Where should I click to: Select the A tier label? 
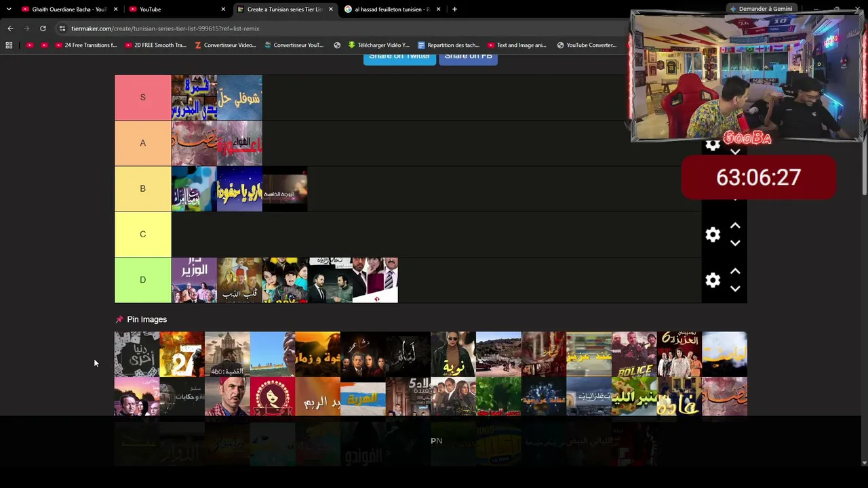tap(142, 143)
